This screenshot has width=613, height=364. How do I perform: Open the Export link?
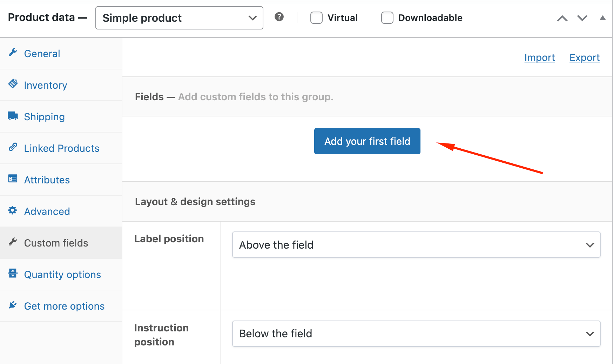pyautogui.click(x=584, y=57)
